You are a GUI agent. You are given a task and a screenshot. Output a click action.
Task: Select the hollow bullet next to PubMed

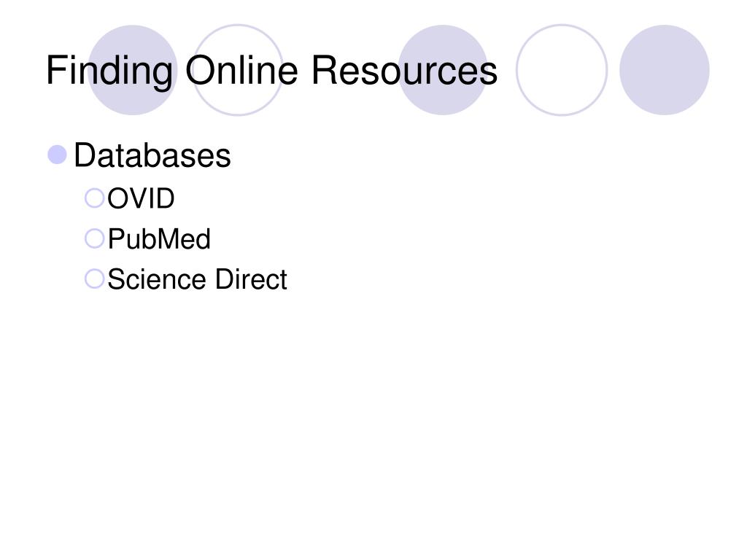tap(94, 238)
